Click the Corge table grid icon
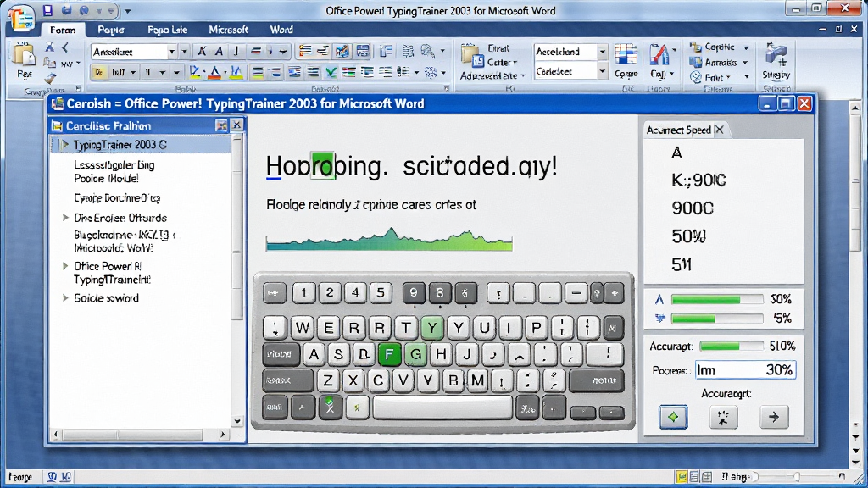Screen dimensions: 868x488 (x=626, y=55)
